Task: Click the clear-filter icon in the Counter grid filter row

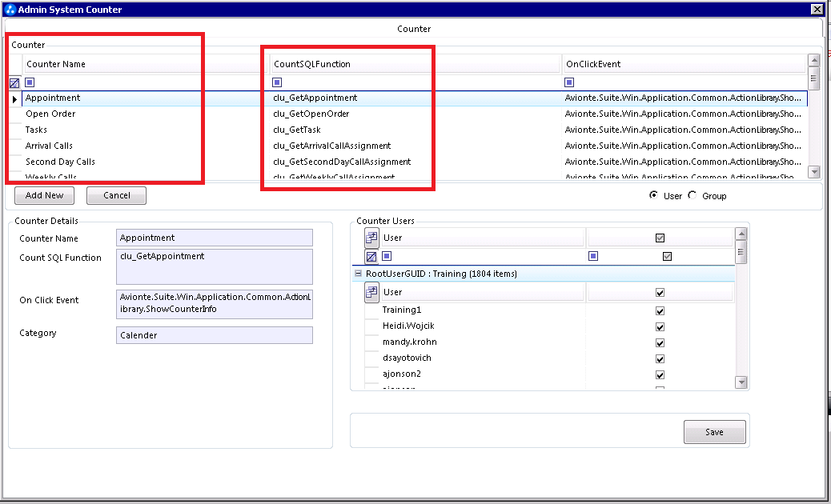Action: click(x=14, y=82)
